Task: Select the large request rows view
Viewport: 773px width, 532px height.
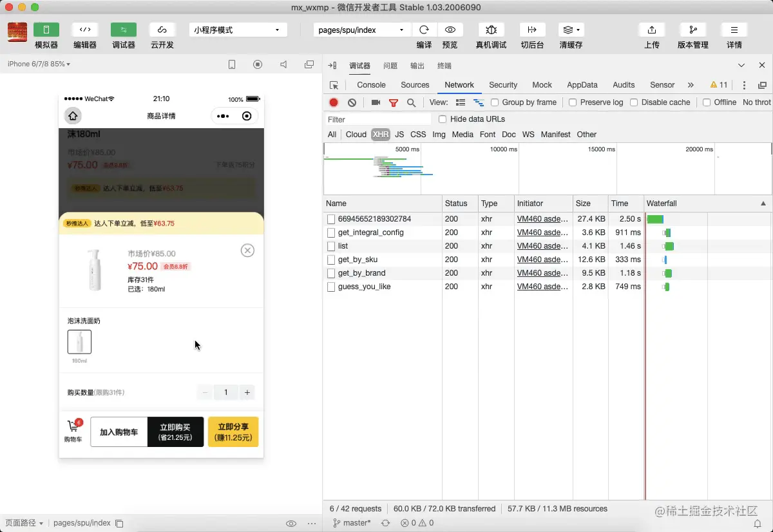Action: (461, 102)
